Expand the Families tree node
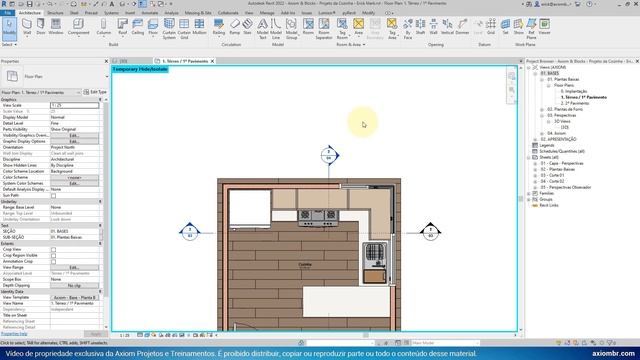 click(529, 193)
